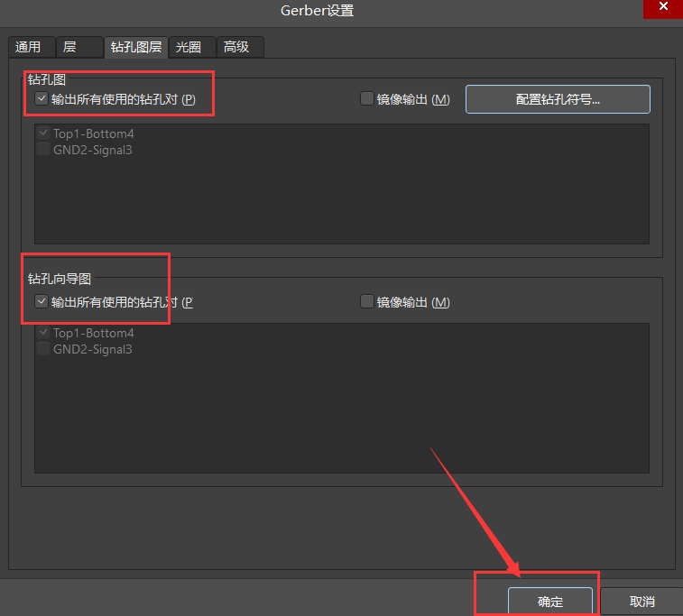Toggle 输出所有使用的钻孔对 under 钻孔向导图
The height and width of the screenshot is (616, 683).
point(42,301)
